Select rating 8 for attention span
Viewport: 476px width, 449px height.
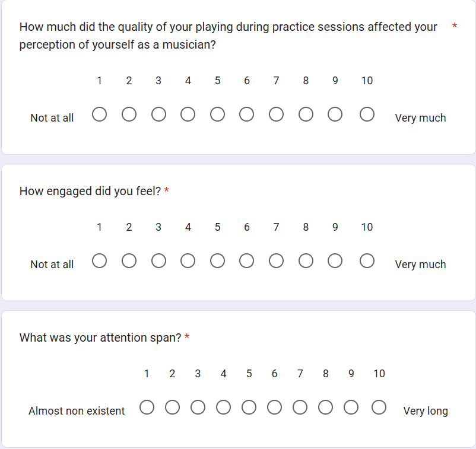[326, 407]
